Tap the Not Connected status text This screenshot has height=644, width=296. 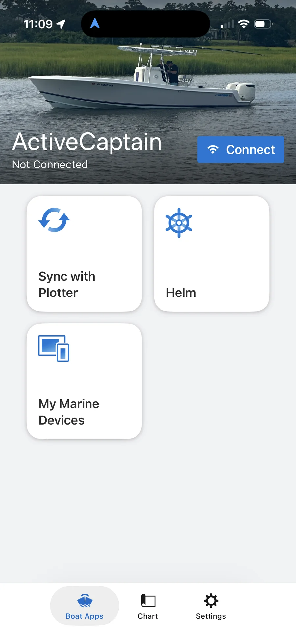(x=50, y=164)
